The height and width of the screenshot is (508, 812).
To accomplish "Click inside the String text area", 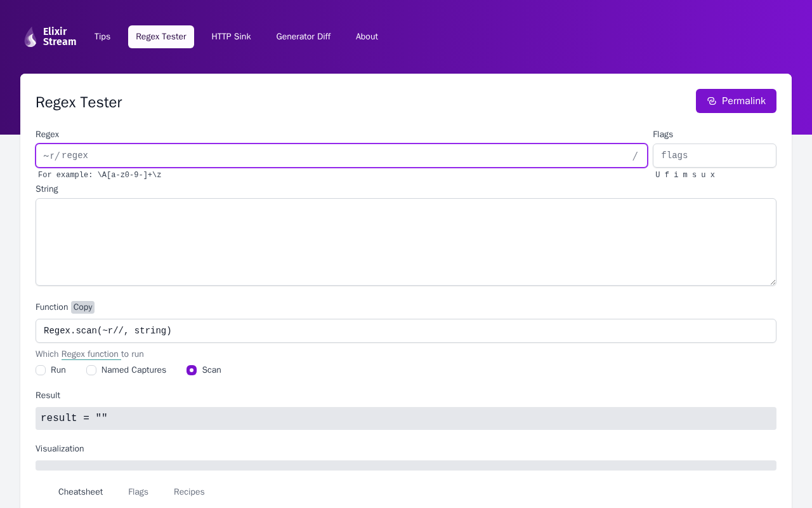I will pyautogui.click(x=406, y=242).
